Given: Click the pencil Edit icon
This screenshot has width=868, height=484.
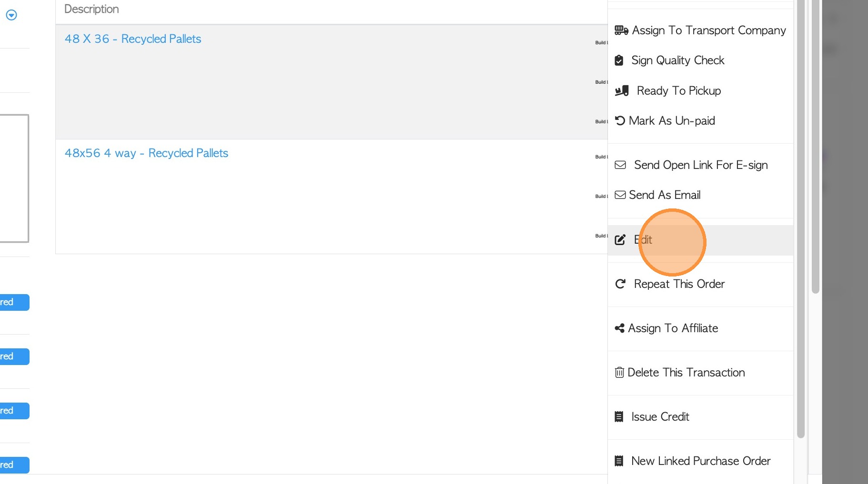Looking at the screenshot, I should (620, 240).
